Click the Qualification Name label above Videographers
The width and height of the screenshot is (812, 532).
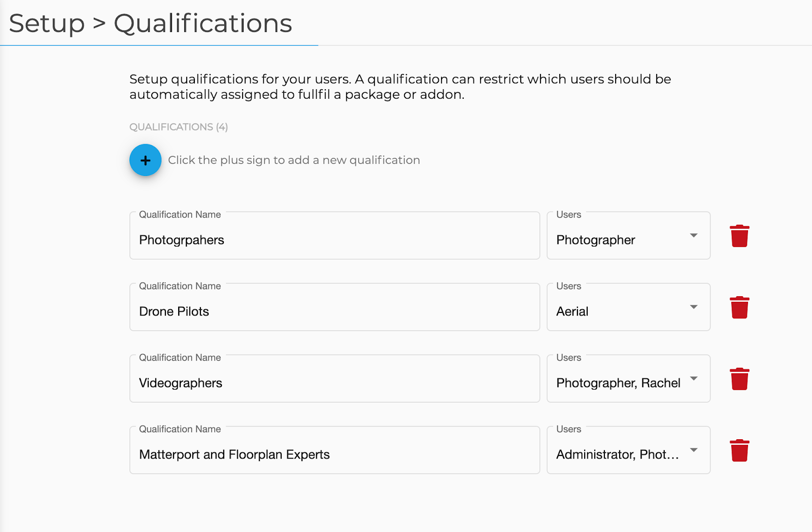180,358
